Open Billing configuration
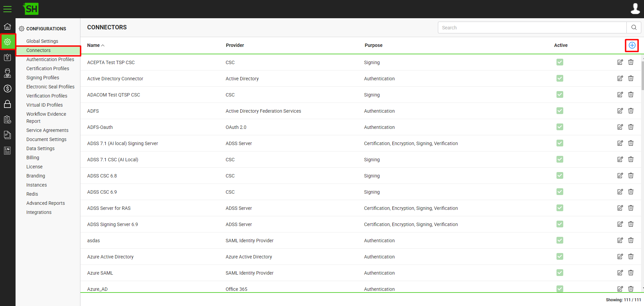The width and height of the screenshot is (644, 306). click(33, 158)
